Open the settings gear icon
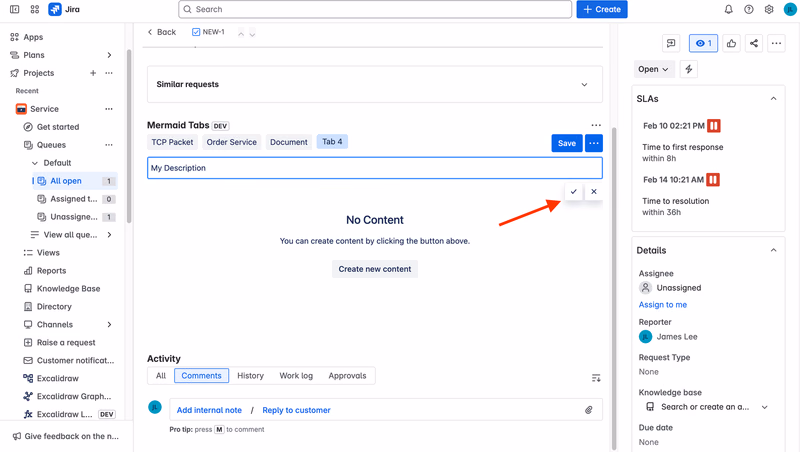Screen dimensions: 800x452 pos(769,9)
